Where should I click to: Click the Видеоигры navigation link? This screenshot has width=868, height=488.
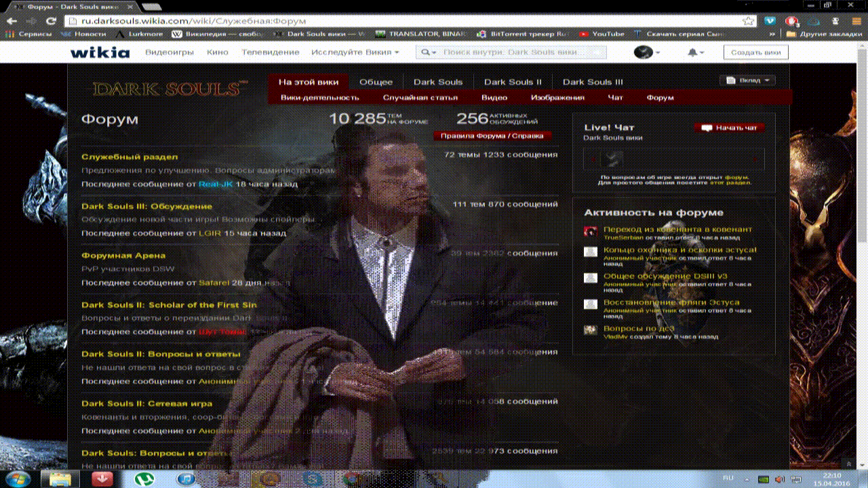[170, 52]
